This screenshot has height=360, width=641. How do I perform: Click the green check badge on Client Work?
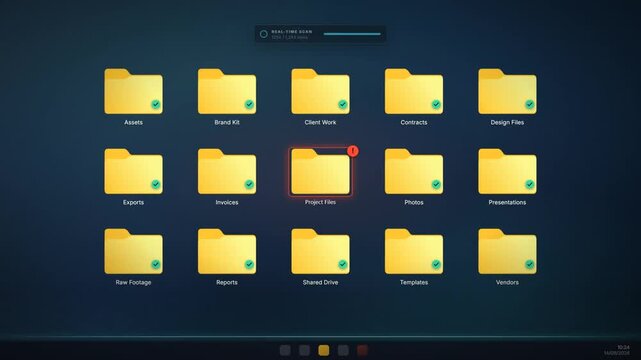(x=343, y=104)
